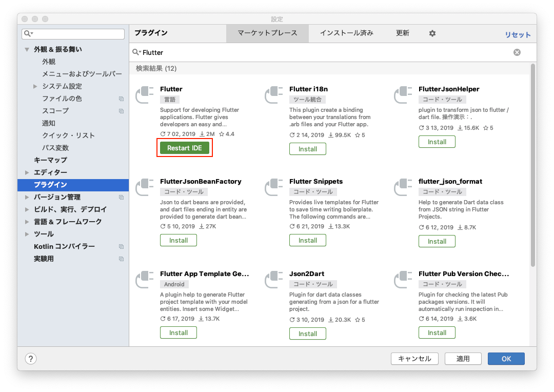Expand the ツール settings section
The height and width of the screenshot is (392, 554).
pos(27,234)
